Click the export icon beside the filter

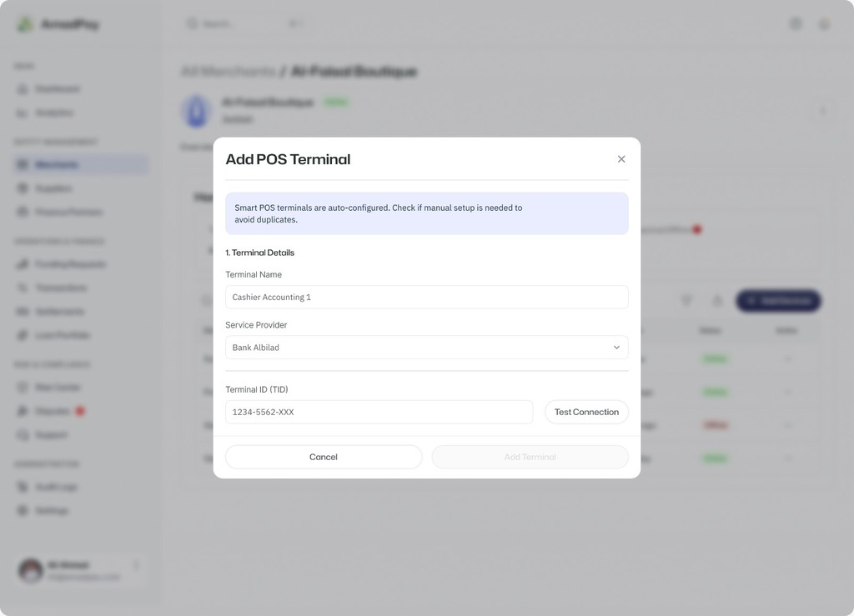(x=716, y=301)
